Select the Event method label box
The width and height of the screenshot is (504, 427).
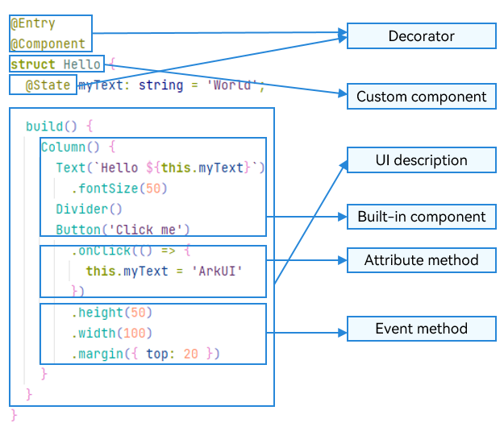click(x=421, y=328)
